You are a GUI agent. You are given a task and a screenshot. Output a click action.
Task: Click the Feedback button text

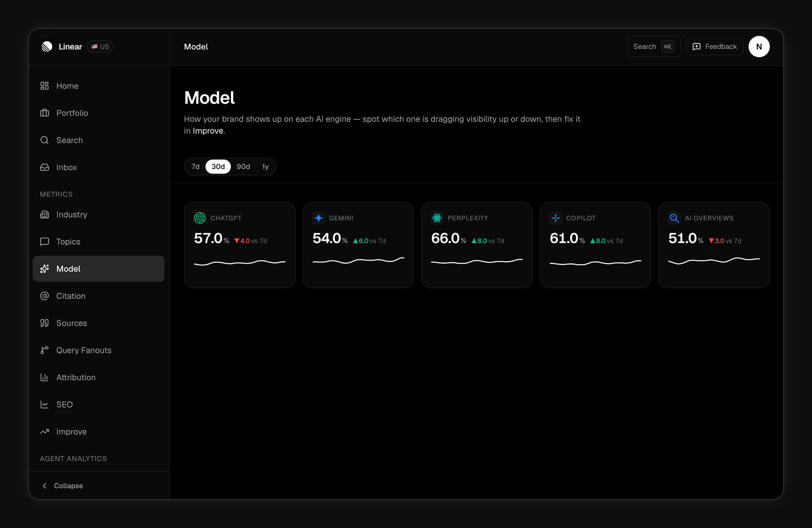coord(721,47)
